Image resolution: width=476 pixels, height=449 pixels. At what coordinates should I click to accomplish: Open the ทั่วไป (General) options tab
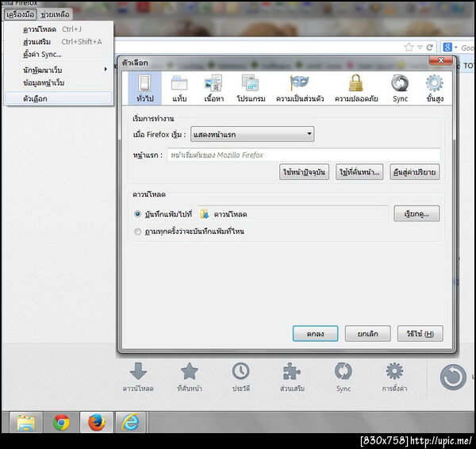point(145,88)
